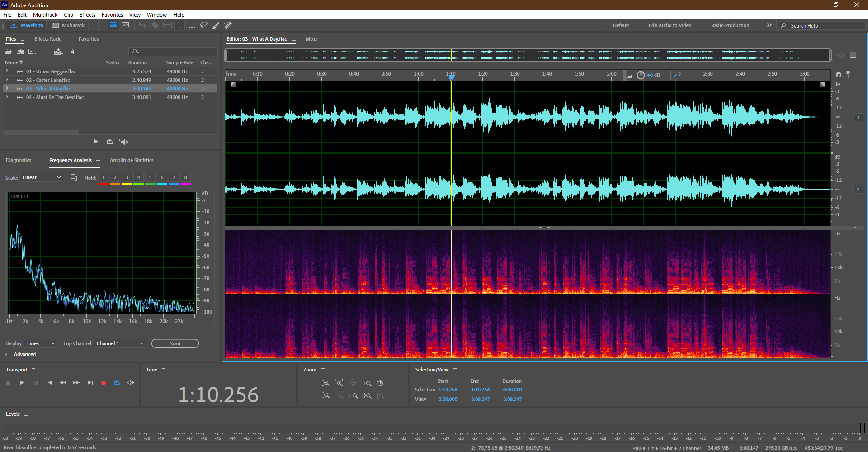Image resolution: width=868 pixels, height=452 pixels.
Task: Toggle Skip Selection transport button
Action: tap(131, 383)
